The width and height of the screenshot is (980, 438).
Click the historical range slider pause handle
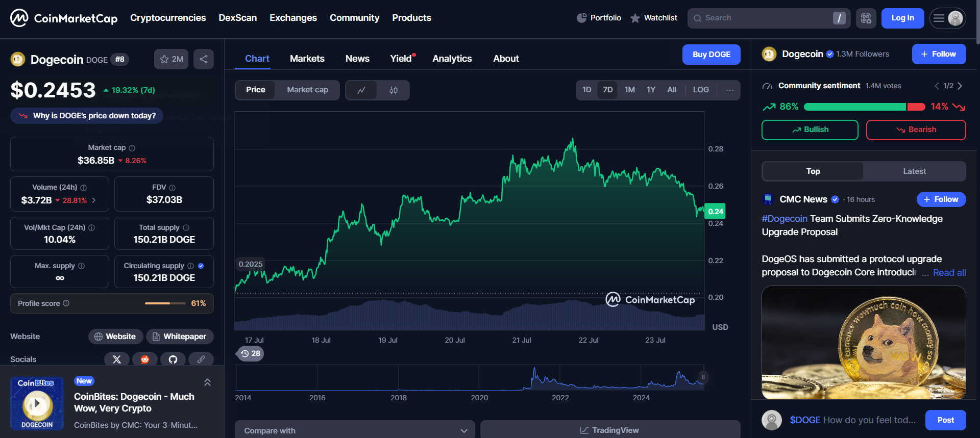point(703,377)
